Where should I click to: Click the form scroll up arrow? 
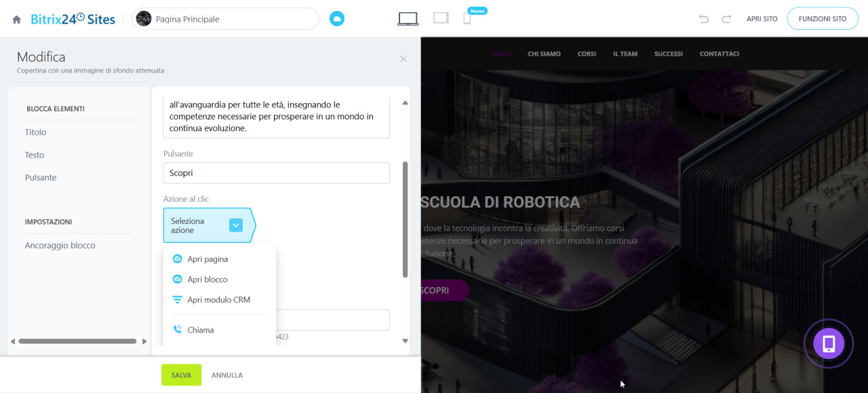click(x=406, y=103)
